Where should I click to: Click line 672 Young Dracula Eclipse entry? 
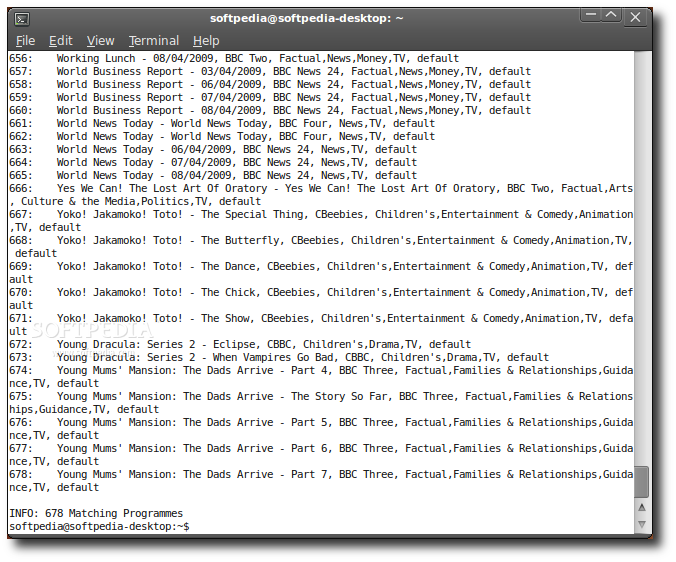pos(240,344)
